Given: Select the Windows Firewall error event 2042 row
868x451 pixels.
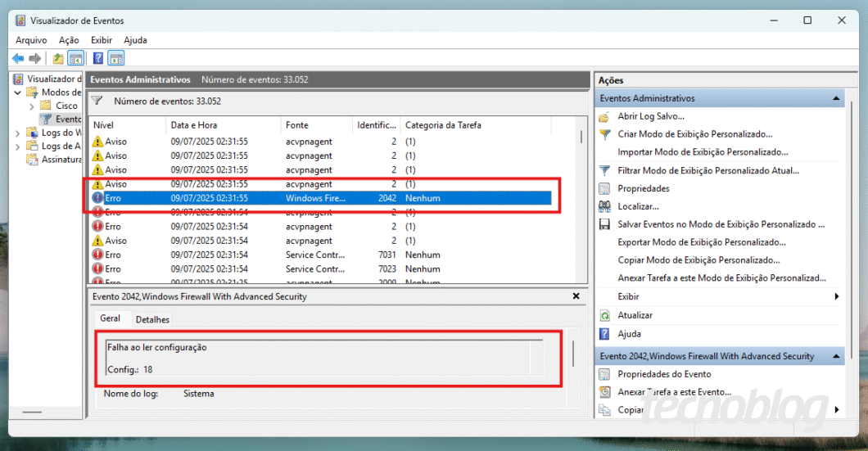Looking at the screenshot, I should tap(321, 198).
